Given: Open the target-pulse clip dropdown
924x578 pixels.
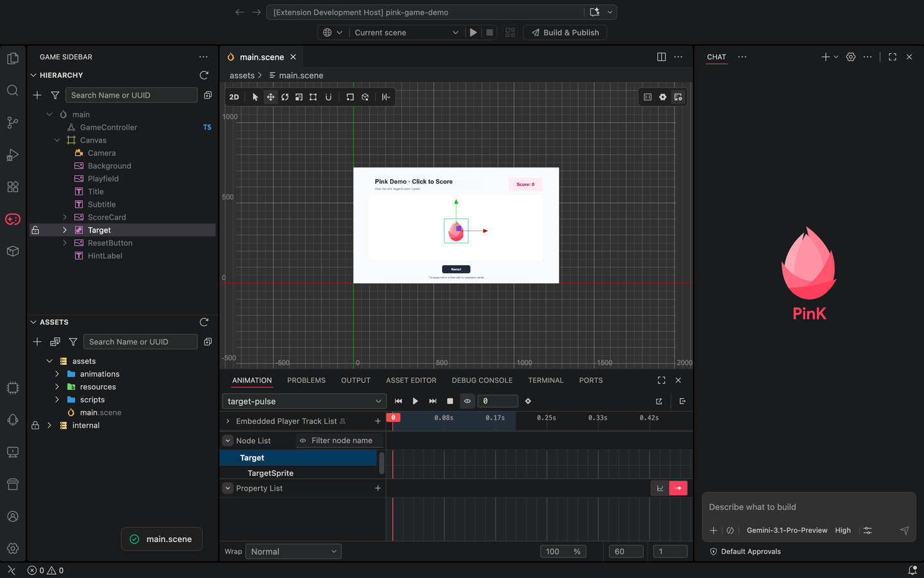Looking at the screenshot, I should tap(304, 401).
